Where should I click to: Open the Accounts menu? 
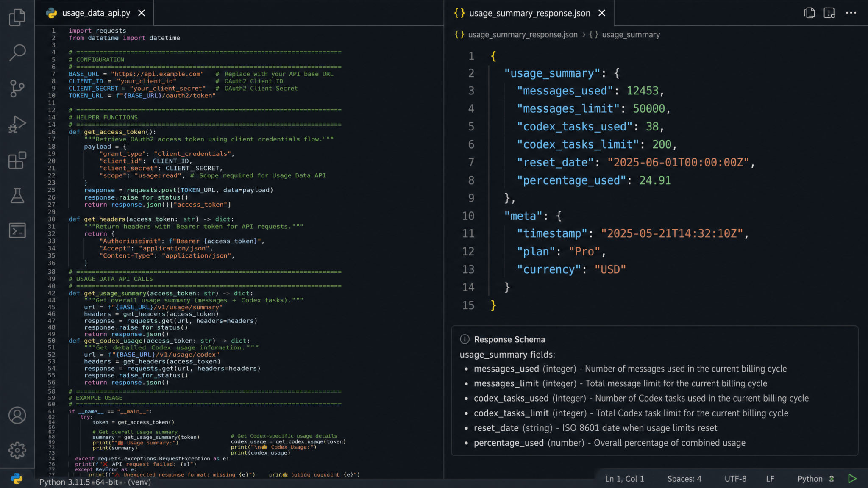[17, 416]
